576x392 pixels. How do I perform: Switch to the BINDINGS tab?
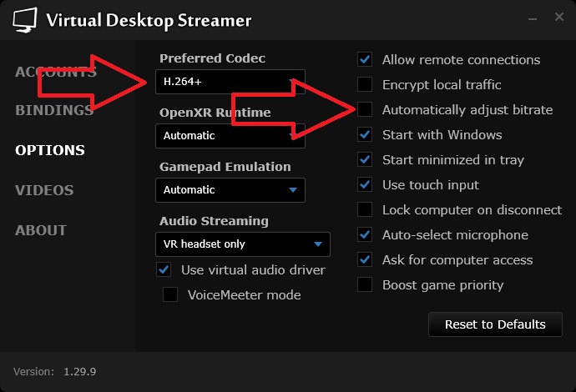tap(54, 110)
